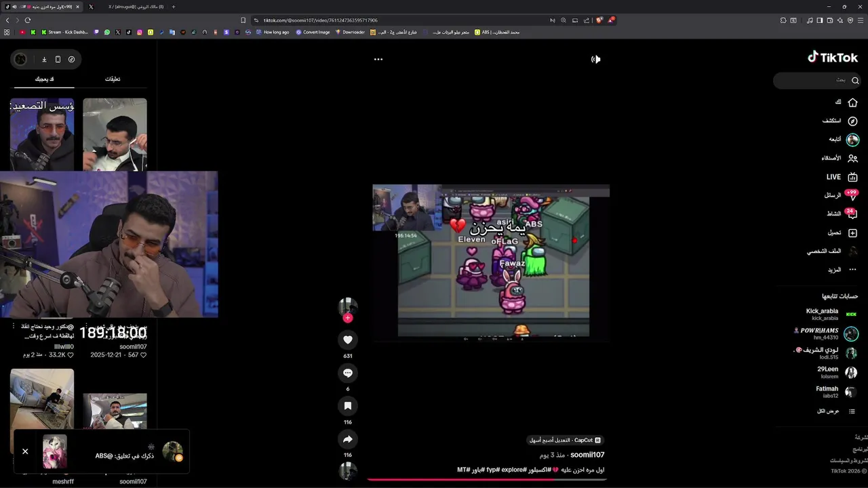Expand followed accounts with عرض الكل

tap(836, 411)
